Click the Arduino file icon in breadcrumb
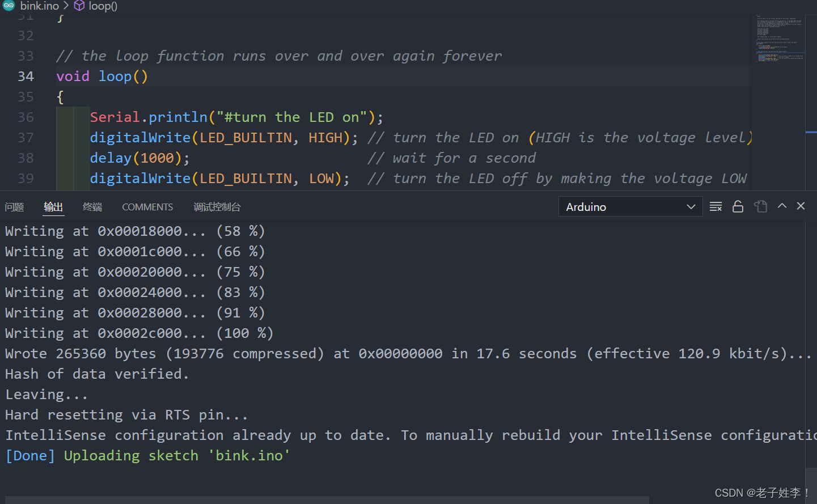The height and width of the screenshot is (504, 817). pyautogui.click(x=9, y=6)
